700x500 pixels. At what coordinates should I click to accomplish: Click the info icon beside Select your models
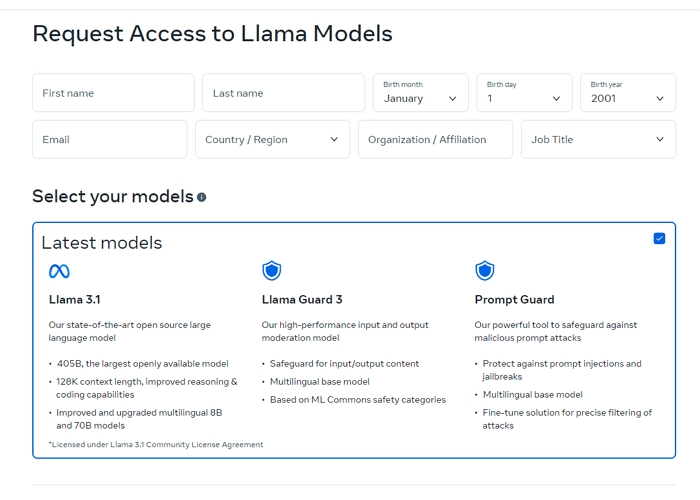pyautogui.click(x=201, y=197)
